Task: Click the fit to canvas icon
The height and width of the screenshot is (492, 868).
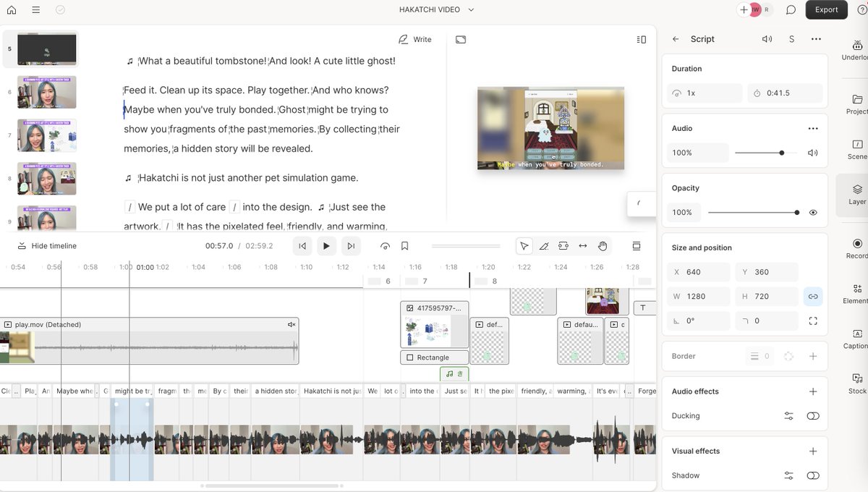Action: point(813,321)
